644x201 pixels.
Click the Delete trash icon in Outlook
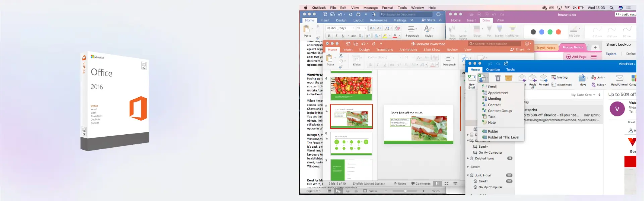[498, 78]
